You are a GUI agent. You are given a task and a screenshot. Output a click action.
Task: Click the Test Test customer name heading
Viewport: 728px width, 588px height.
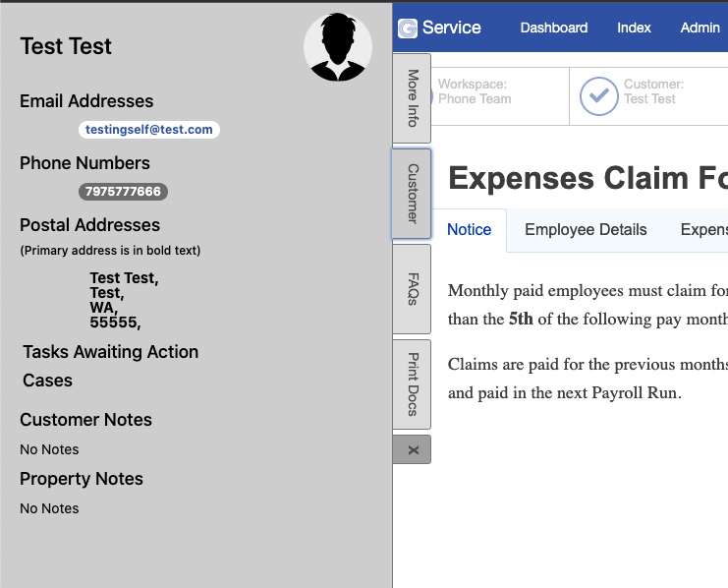pyautogui.click(x=66, y=46)
